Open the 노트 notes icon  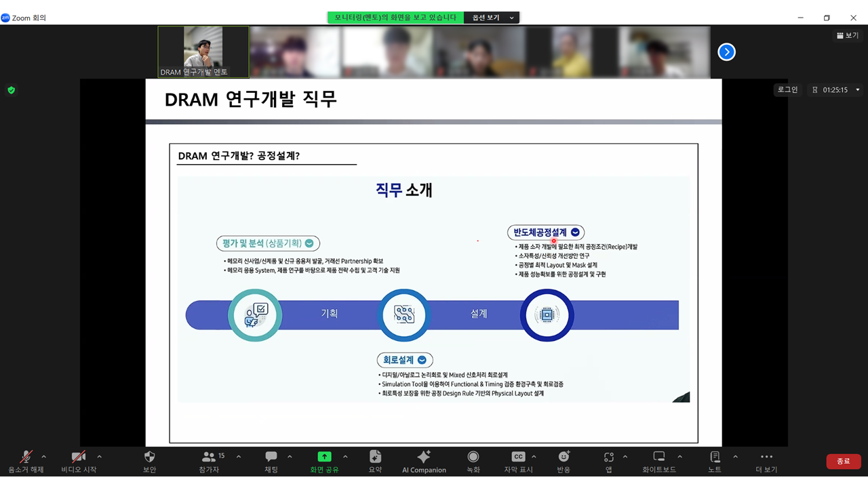715,457
